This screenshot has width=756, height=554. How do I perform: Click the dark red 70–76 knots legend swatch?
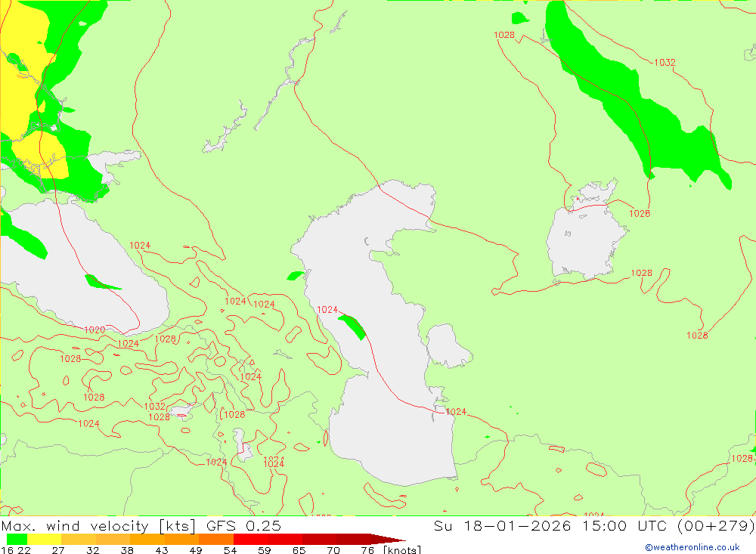353,539
